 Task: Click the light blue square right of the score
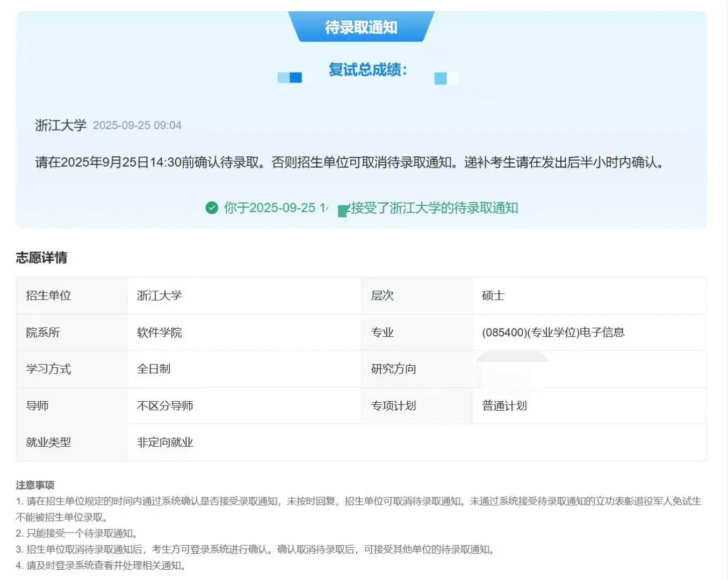coord(441,77)
